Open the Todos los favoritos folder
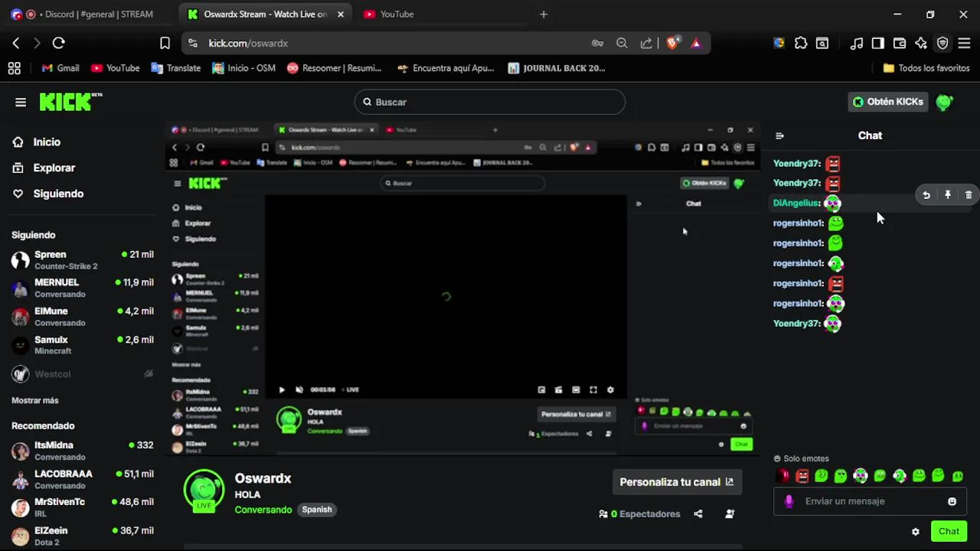 click(x=926, y=68)
